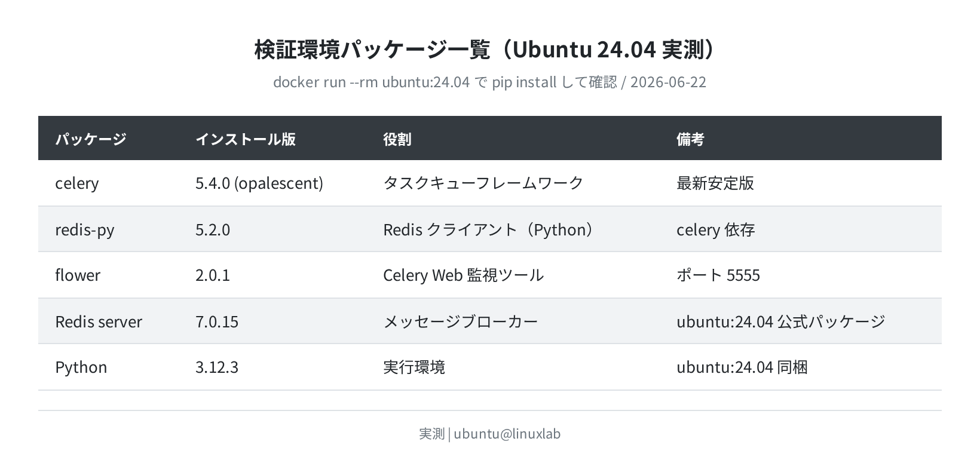
Task: Click the パッケージ column header
Action: tap(91, 139)
